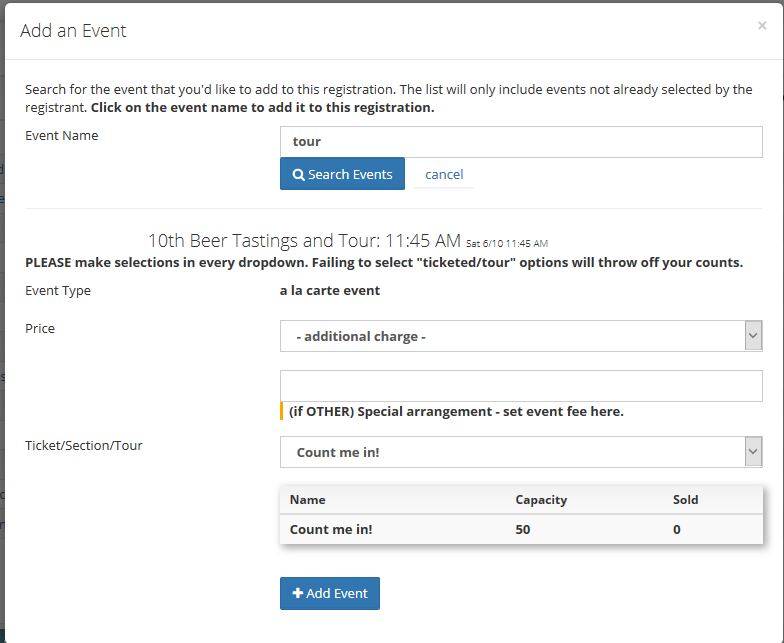Click the Name column header

[x=308, y=500]
